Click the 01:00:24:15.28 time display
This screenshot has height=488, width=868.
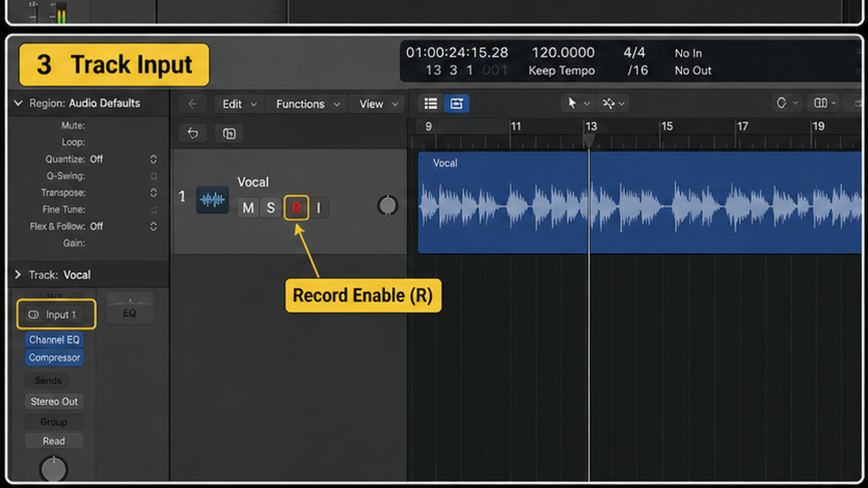tap(457, 53)
